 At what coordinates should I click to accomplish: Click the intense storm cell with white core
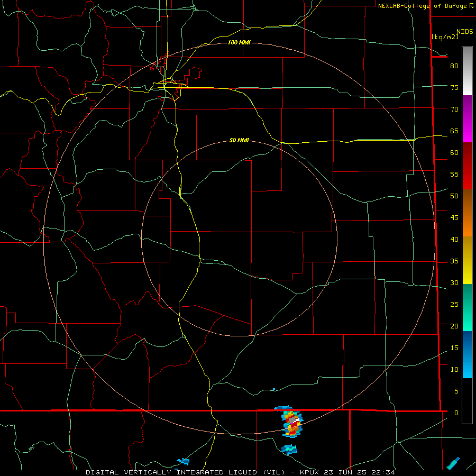pos(292,424)
